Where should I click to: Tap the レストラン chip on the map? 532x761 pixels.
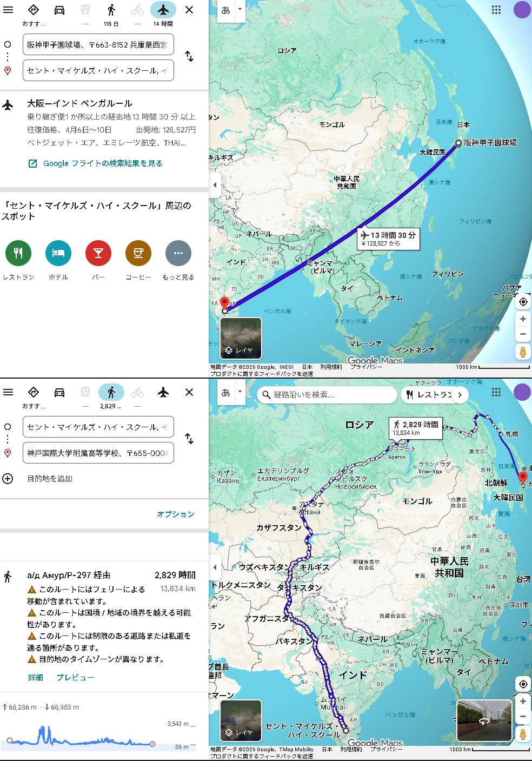430,395
